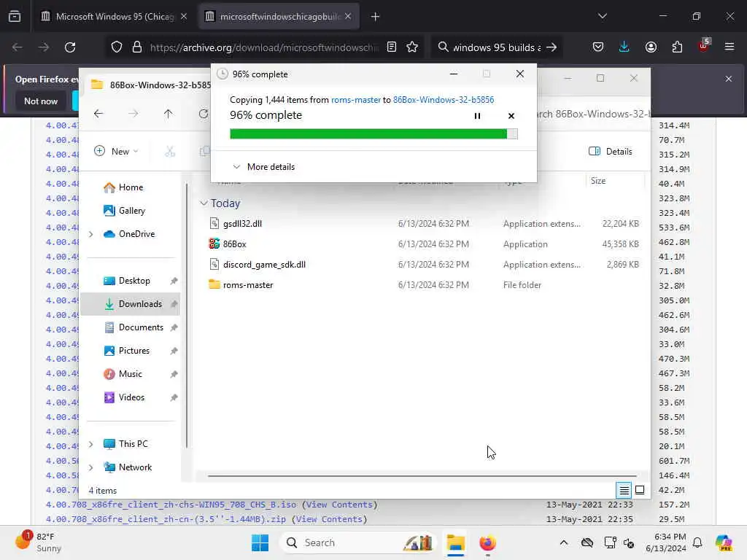Switch to large thumbnails view
The height and width of the screenshot is (560, 747).
coord(640,490)
